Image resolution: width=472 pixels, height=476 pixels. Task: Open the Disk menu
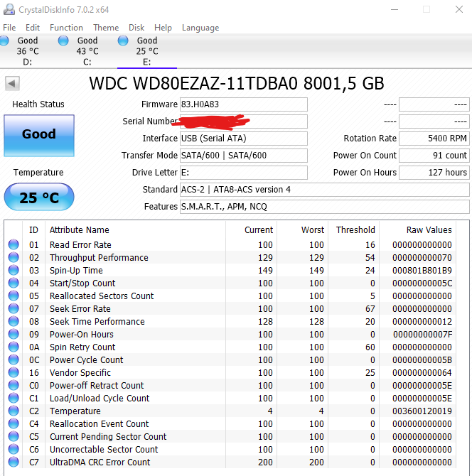pos(136,28)
